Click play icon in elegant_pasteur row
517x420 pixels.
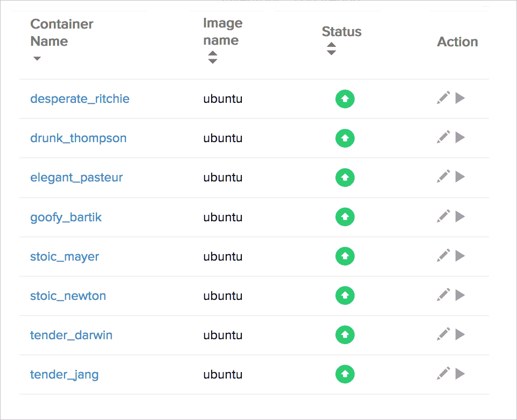(460, 177)
